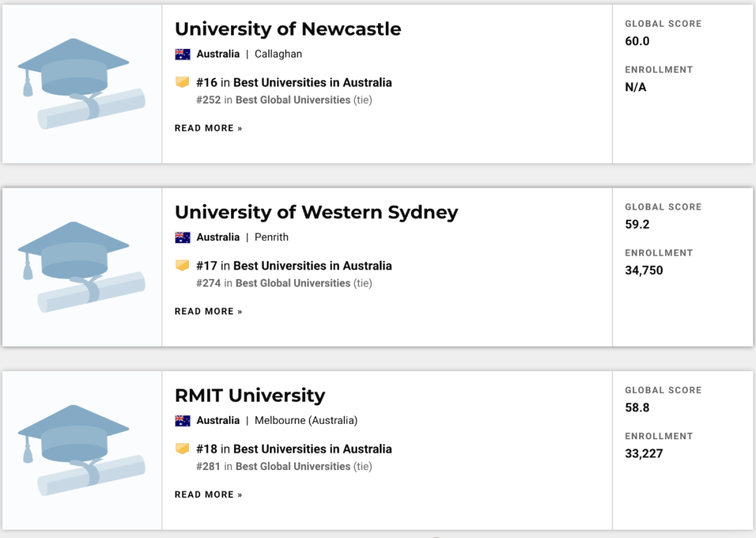Click READ MORE under University of Newcastle

pos(208,128)
